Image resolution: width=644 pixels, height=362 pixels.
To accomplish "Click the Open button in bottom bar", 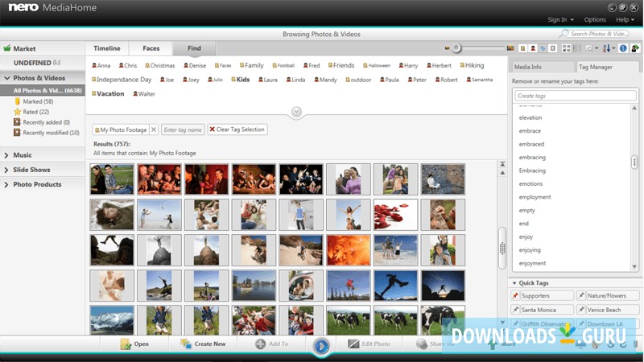I will (134, 344).
